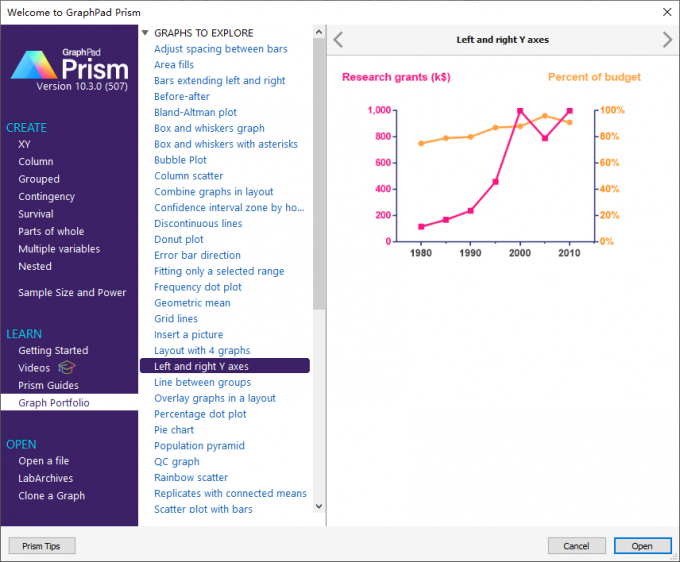The width and height of the screenshot is (680, 562).
Task: Select XY table type under Create
Action: pos(24,144)
